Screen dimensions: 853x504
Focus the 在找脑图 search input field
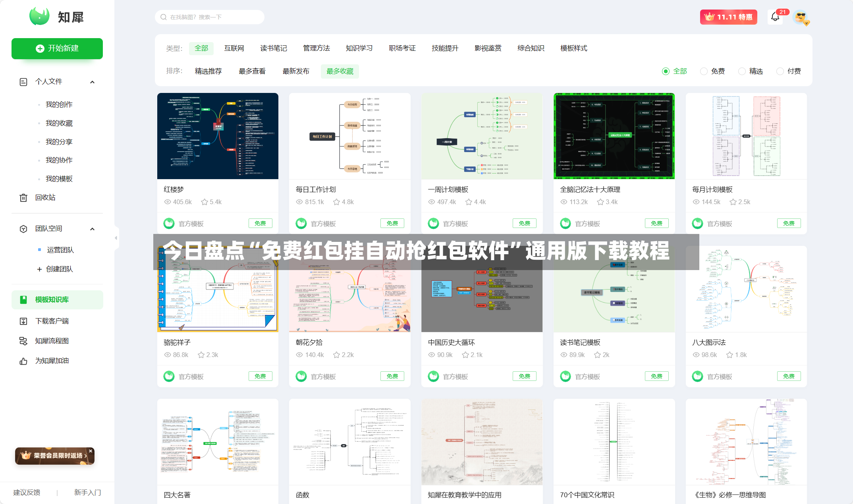(x=210, y=17)
